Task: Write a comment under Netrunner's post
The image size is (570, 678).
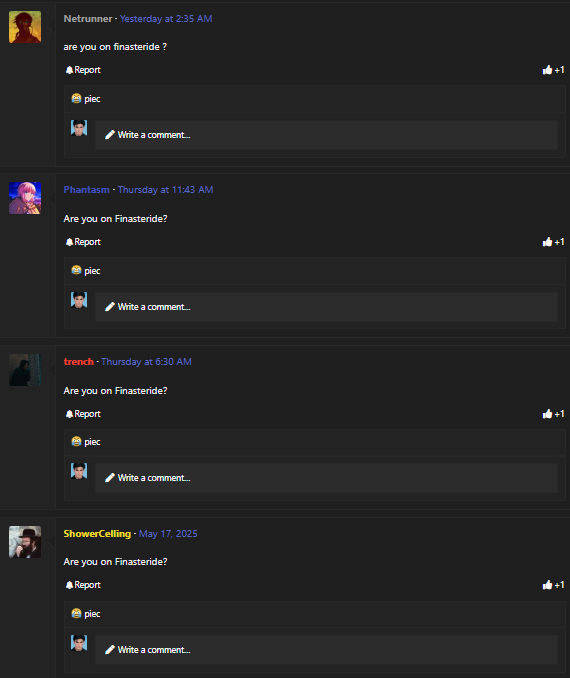Action: click(x=326, y=135)
